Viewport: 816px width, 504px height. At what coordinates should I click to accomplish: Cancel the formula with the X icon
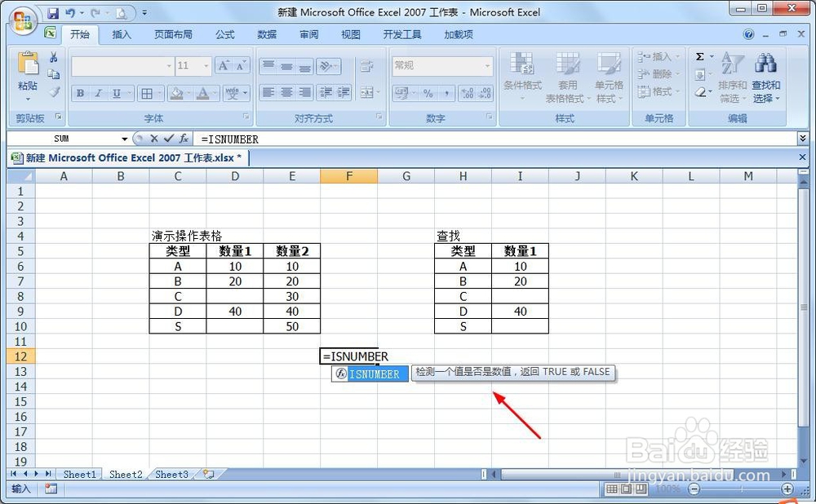pyautogui.click(x=153, y=139)
